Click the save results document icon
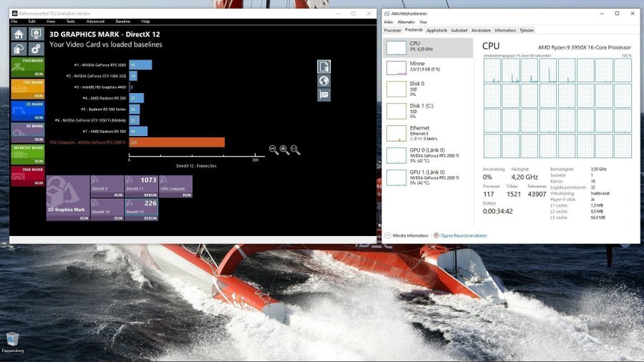The image size is (644, 362). pyautogui.click(x=323, y=67)
